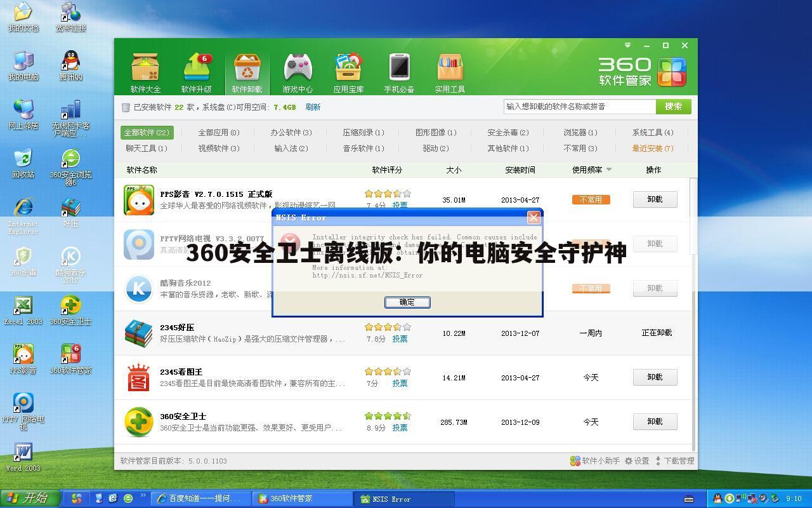Click 投票 link for 2345看图王
812x508 pixels.
click(x=400, y=384)
